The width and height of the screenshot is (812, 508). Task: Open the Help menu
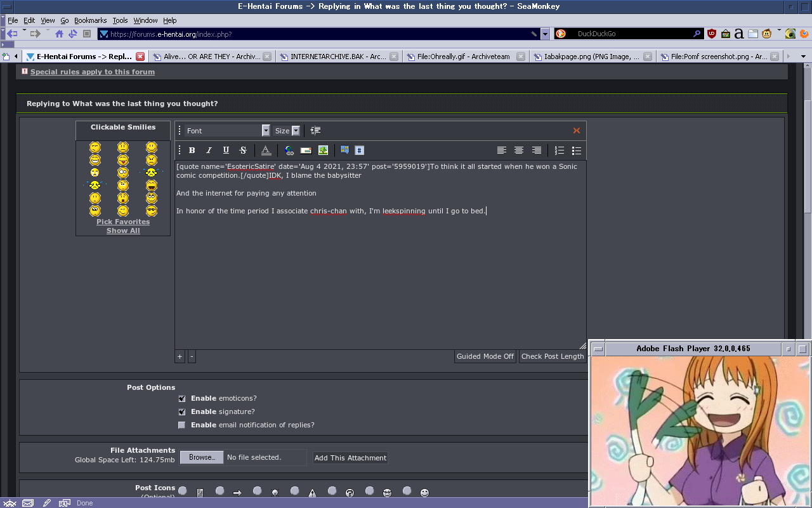[170, 20]
